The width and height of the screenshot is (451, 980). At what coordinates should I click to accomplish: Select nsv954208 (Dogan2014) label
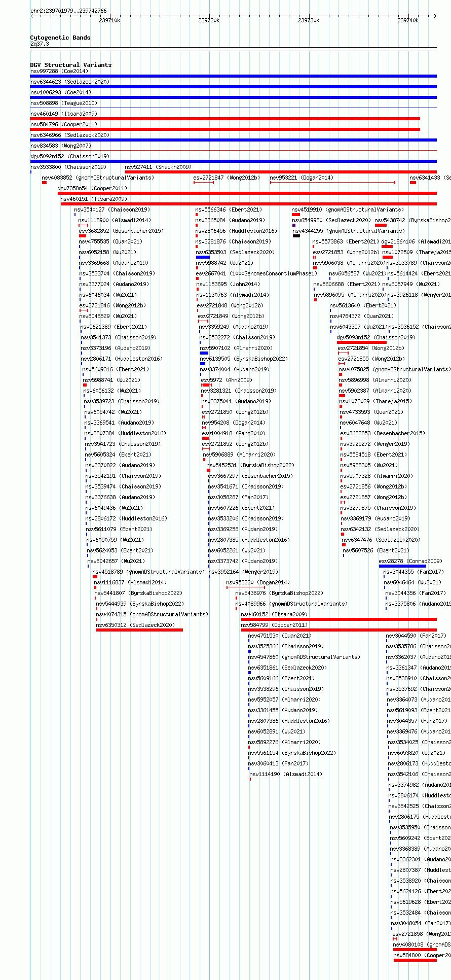point(234,423)
